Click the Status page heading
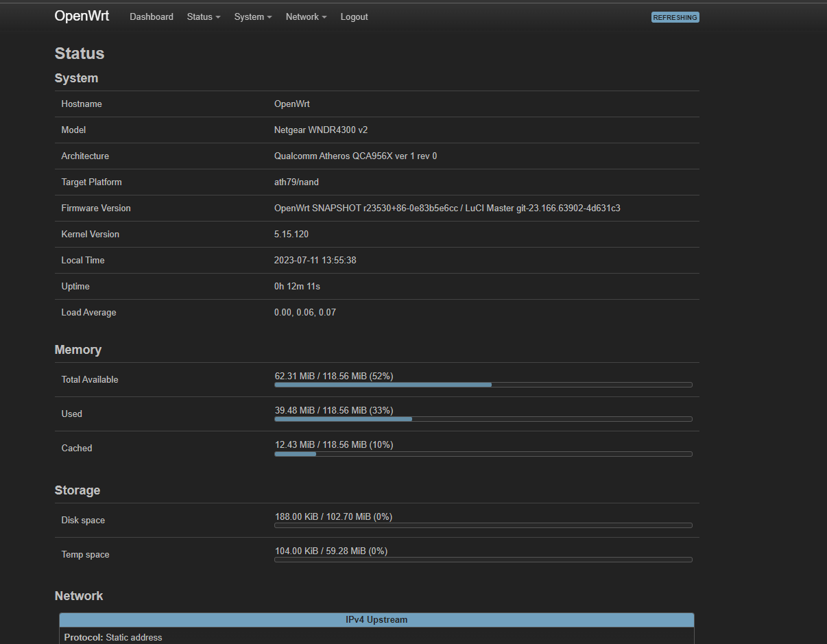Viewport: 827px width, 644px height. (79, 53)
